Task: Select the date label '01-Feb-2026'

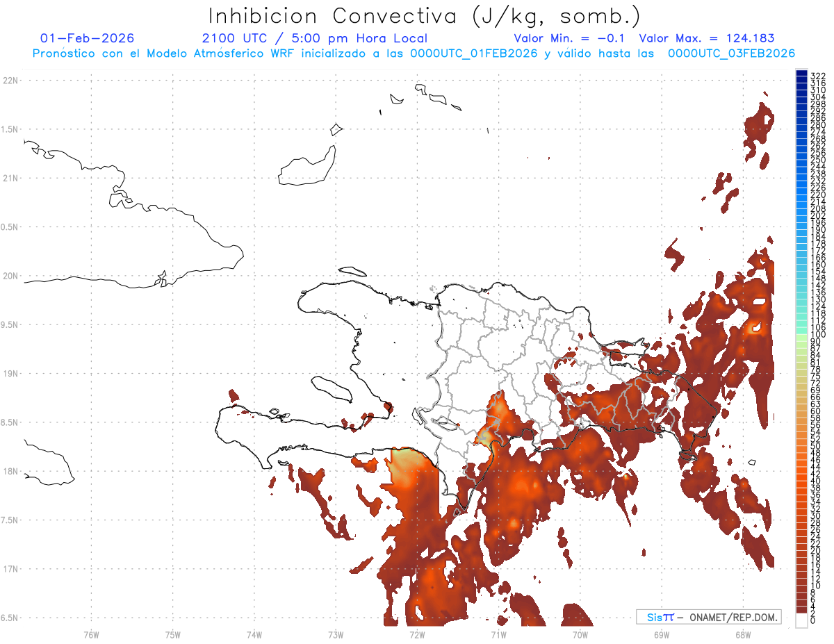Action: pos(88,38)
